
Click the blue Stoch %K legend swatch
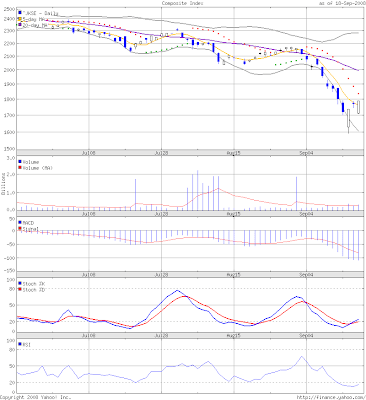(20, 283)
